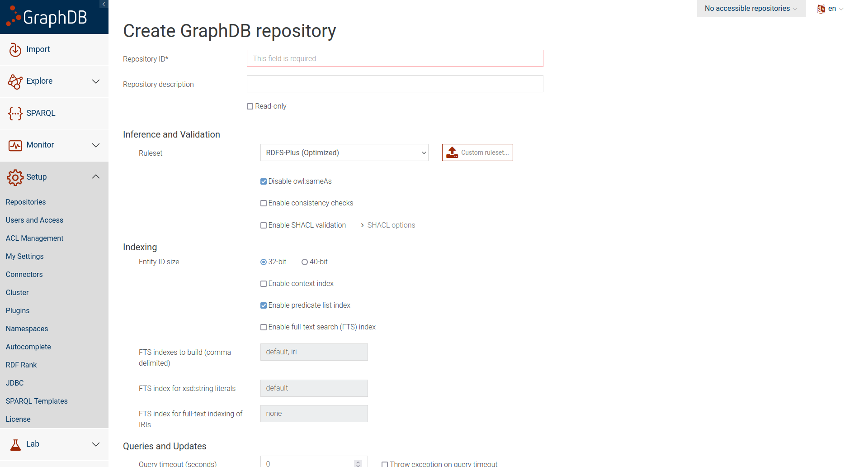Click the Repository ID input field
Image resolution: width=868 pixels, height=467 pixels.
coord(395,58)
